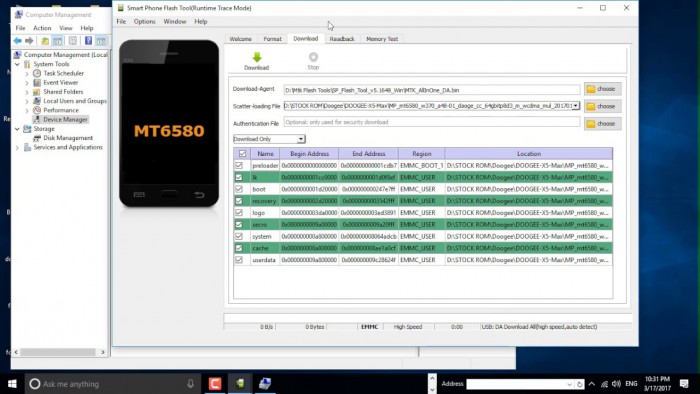The image size is (700, 394).
Task: Click choose button for Download-Agent
Action: (x=602, y=89)
